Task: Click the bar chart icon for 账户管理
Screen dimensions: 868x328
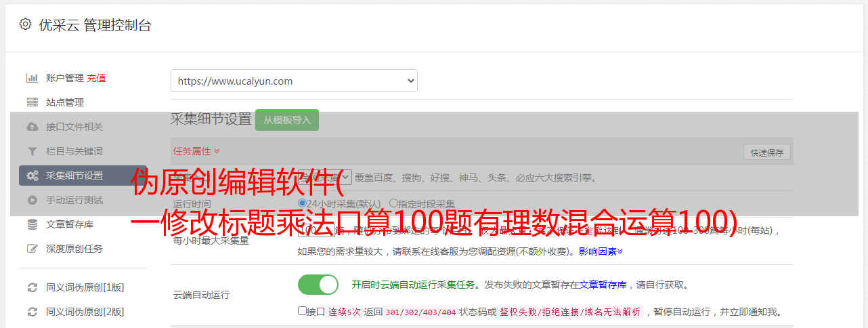Action: 32,78
